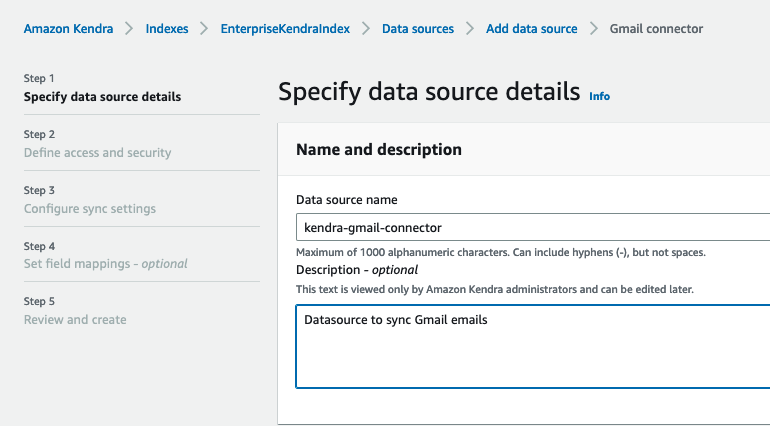Select the Set field mappings step
Image resolution: width=770 pixels, height=426 pixels.
(105, 264)
